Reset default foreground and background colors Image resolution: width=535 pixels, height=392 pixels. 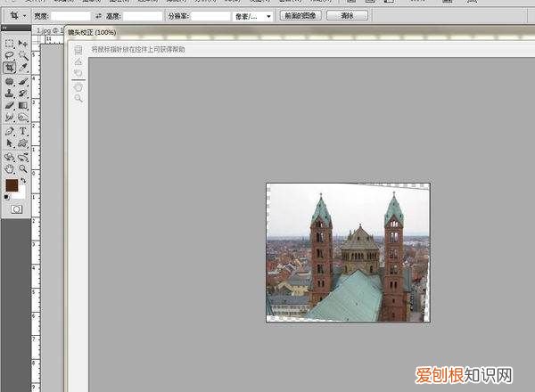[x=7, y=197]
